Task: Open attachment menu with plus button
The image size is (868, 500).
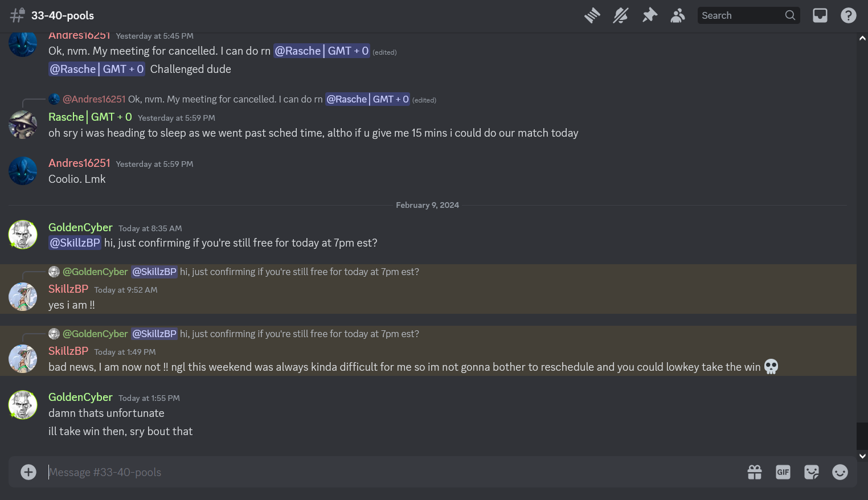Action: [x=28, y=472]
